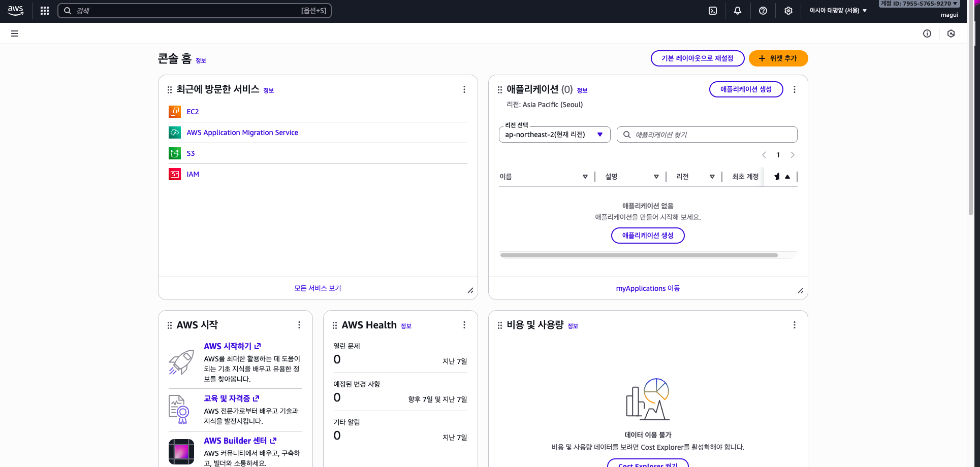The height and width of the screenshot is (467, 980).
Task: Click myApplications 이동 link
Action: pos(648,288)
